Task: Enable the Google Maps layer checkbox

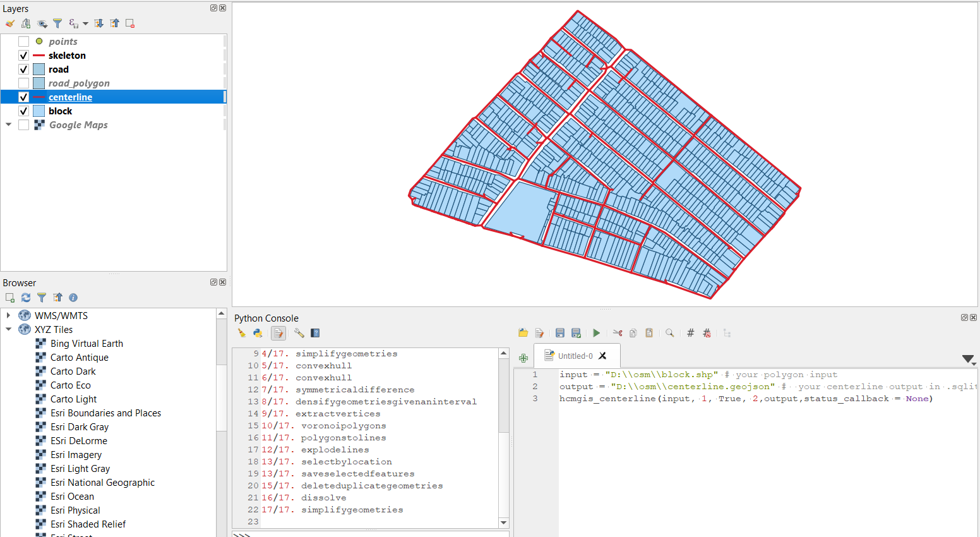Action: pos(23,125)
